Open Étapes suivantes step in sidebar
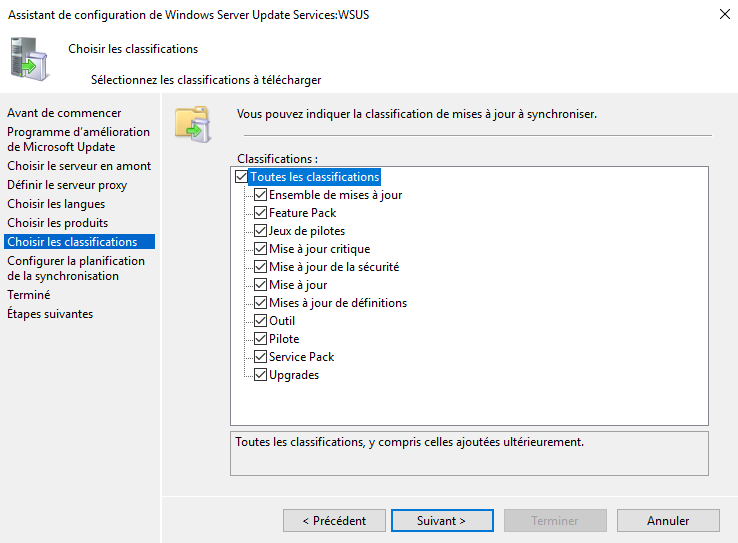The image size is (738, 543). pos(50,313)
